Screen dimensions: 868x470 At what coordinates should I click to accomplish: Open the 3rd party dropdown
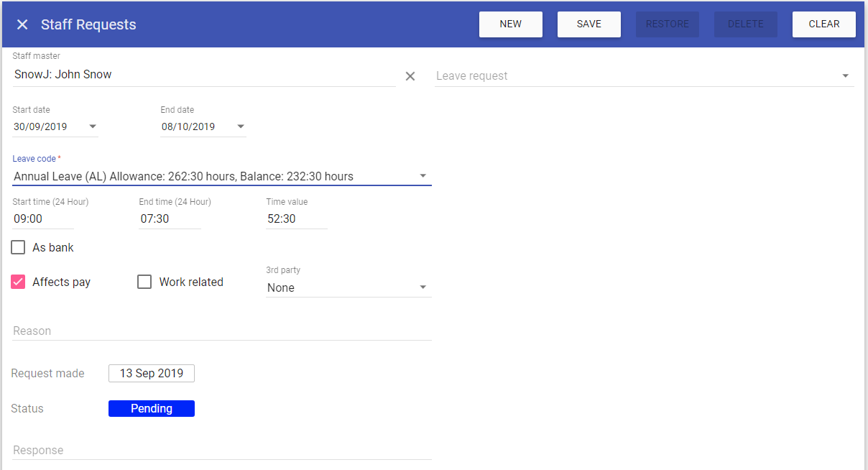423,287
